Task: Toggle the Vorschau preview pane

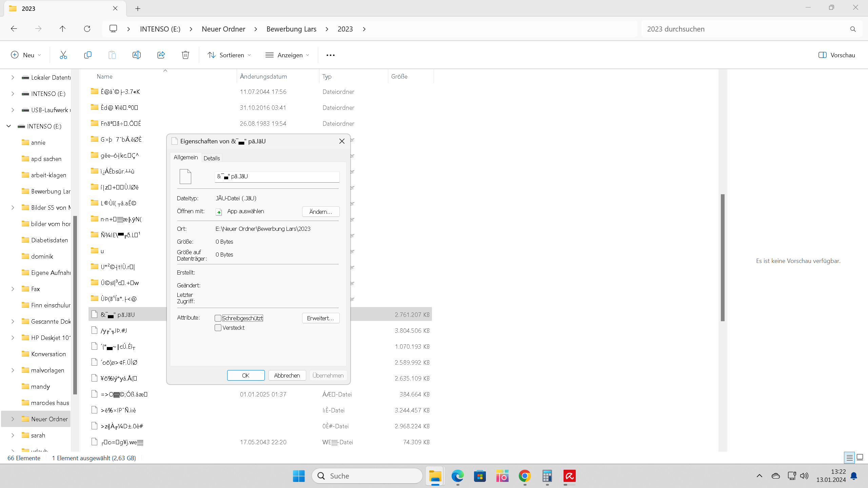Action: click(x=837, y=55)
